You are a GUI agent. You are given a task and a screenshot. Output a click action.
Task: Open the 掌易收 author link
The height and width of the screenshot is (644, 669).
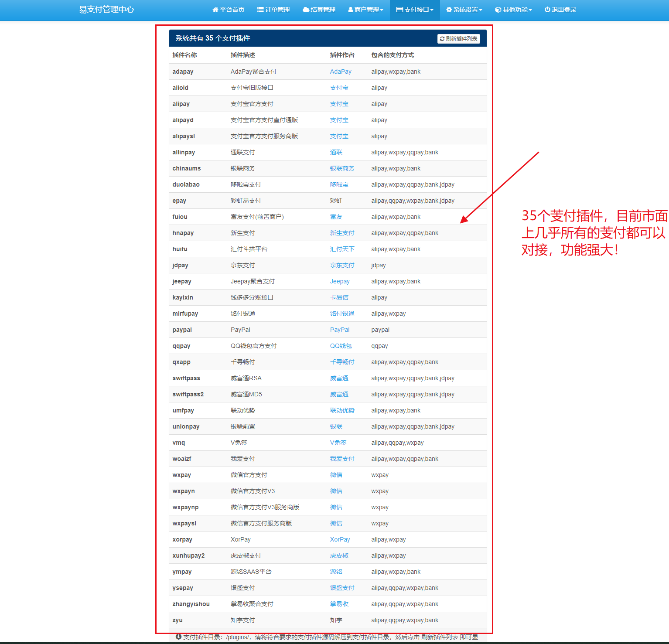pyautogui.click(x=339, y=604)
